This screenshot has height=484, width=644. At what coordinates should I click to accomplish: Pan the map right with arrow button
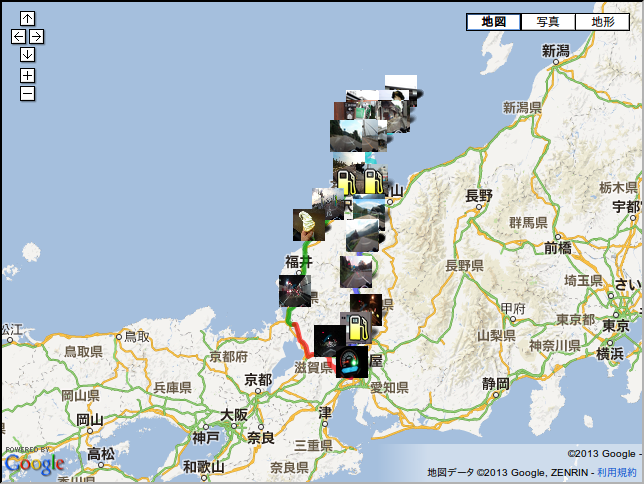click(36, 36)
